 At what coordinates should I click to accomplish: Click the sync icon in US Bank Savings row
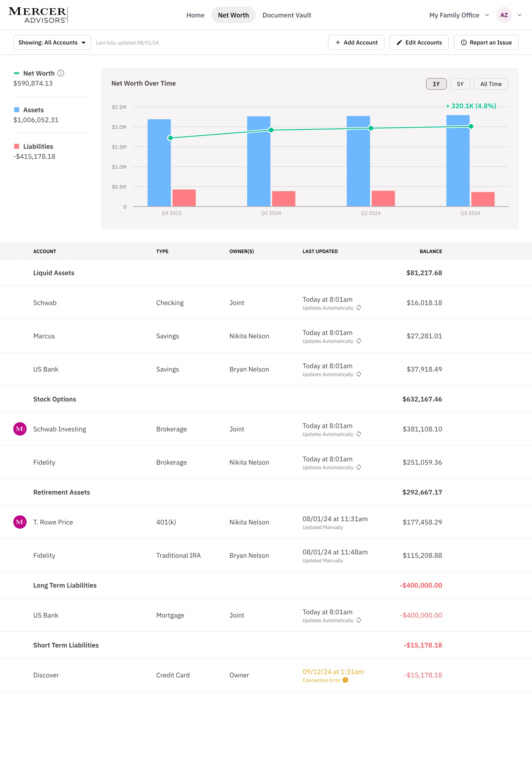359,374
